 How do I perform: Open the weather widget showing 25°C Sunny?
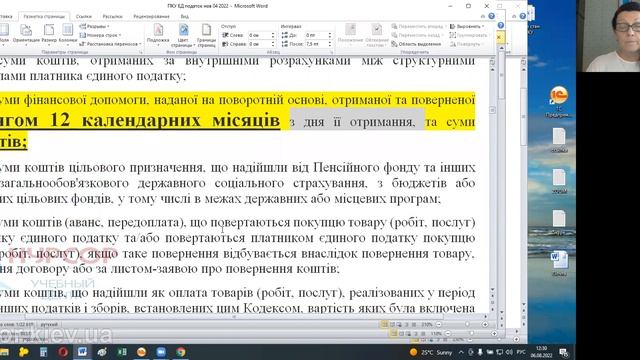pos(431,352)
